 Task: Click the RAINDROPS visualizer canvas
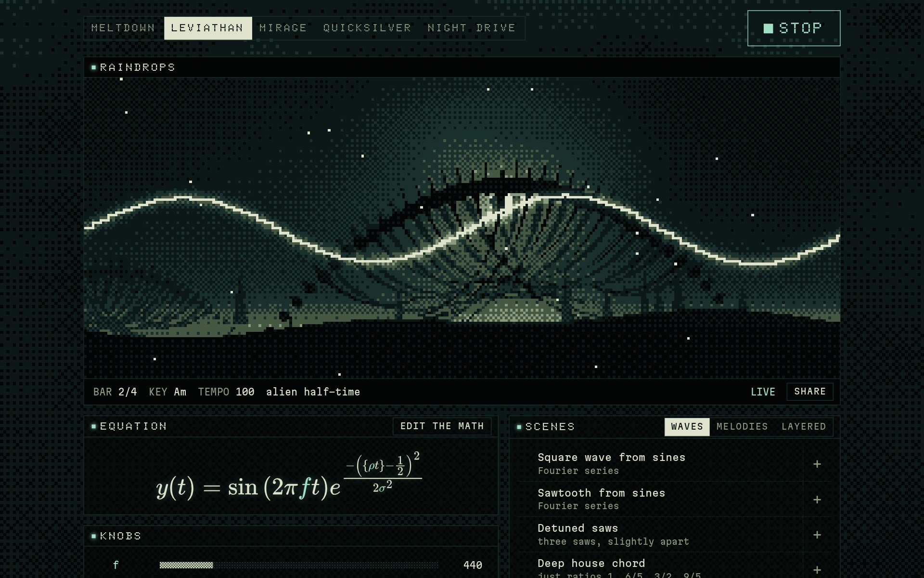pyautogui.click(x=462, y=228)
